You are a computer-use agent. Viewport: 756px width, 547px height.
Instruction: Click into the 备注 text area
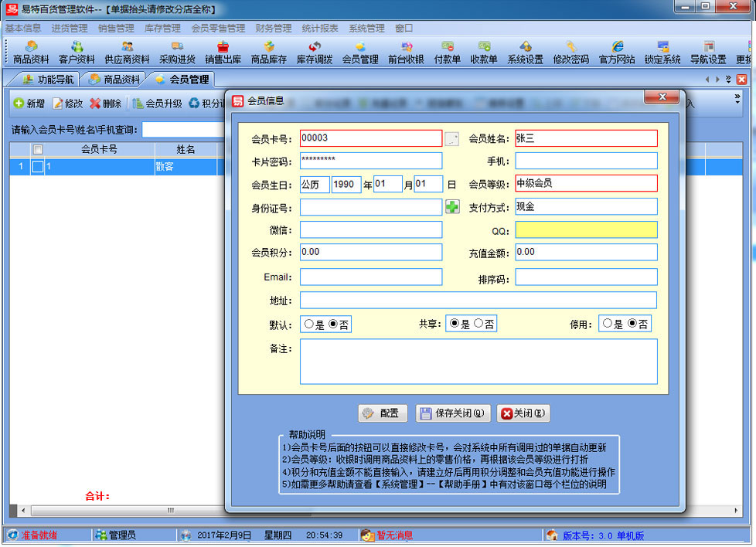click(x=478, y=361)
